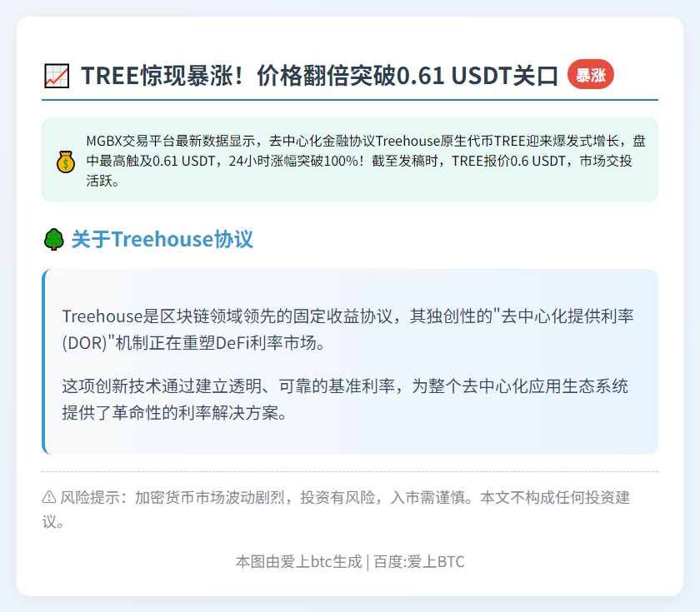Click the money bag icon
The image size is (700, 612).
click(x=66, y=162)
